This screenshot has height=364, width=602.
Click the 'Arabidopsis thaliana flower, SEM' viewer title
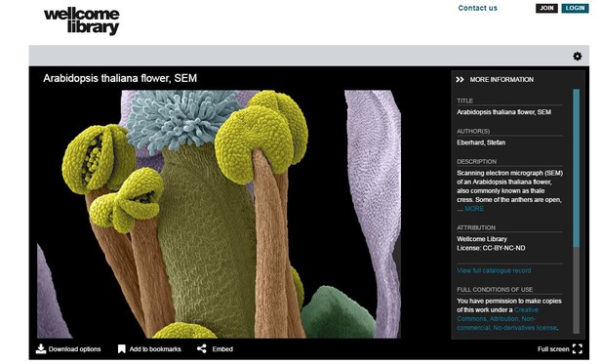click(120, 78)
